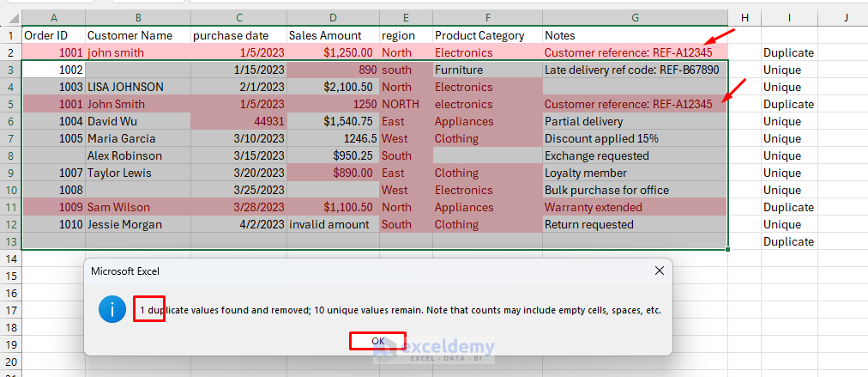Viewport: 868px width, 377px height.
Task: Select the 'Maria Garcia' cell
Action: pos(138,138)
